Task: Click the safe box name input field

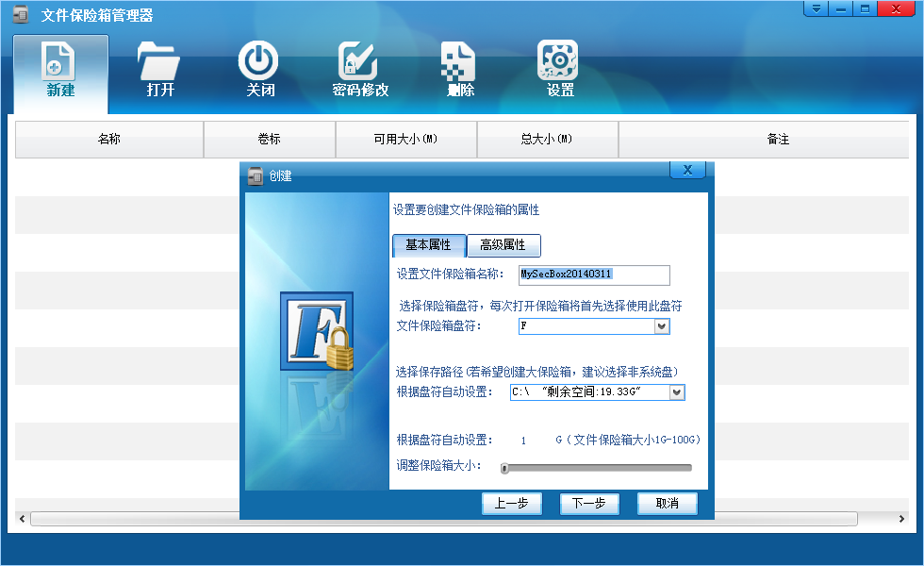Action: 594,275
